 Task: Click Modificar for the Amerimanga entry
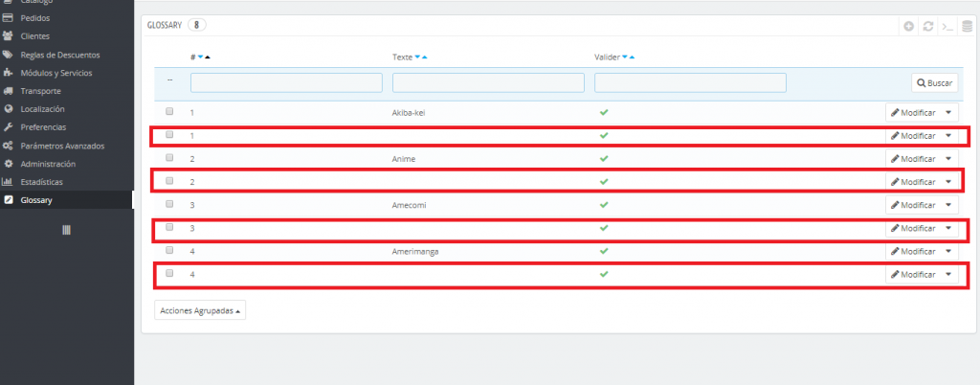coord(913,251)
